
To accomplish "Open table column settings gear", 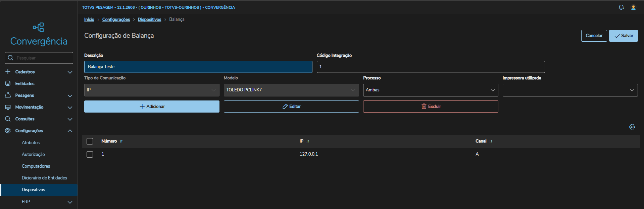I will coord(632,127).
